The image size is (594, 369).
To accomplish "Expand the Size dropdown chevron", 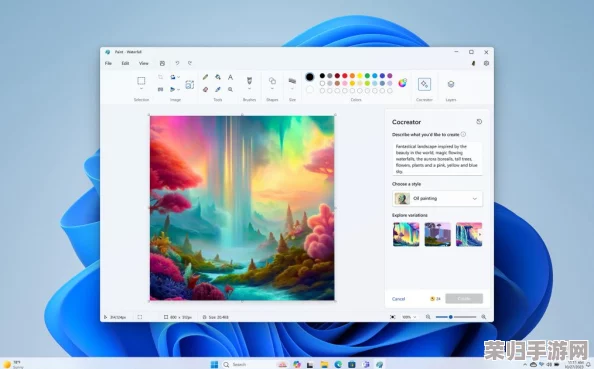I will [292, 89].
